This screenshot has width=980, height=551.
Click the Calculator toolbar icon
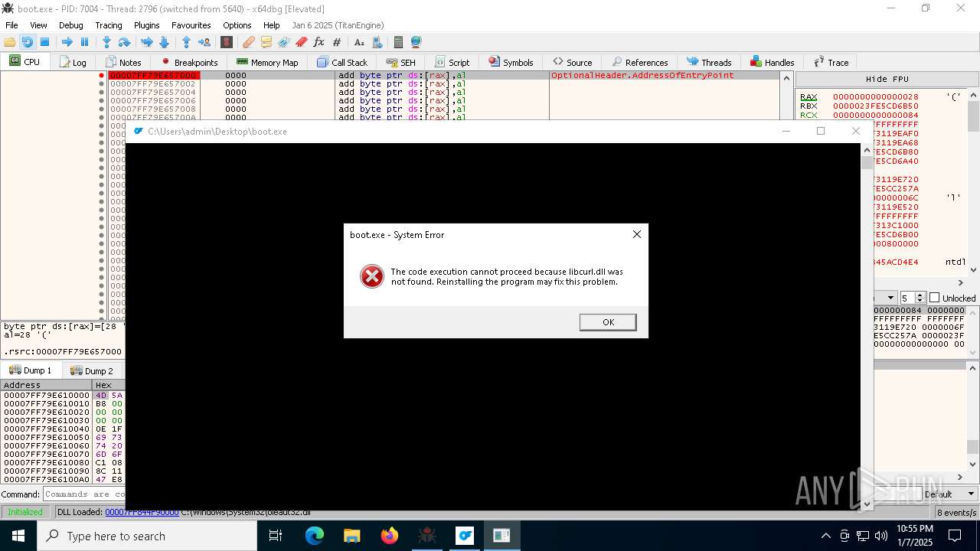[398, 42]
